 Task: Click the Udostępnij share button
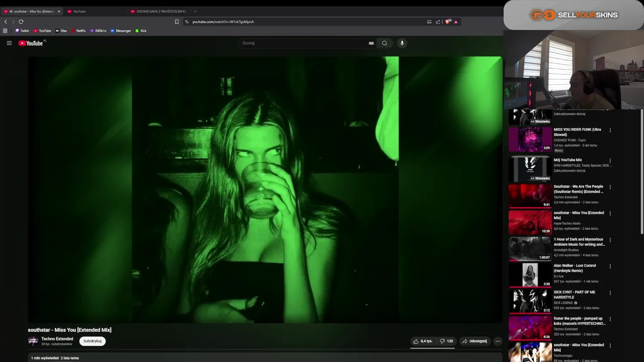tap(474, 341)
